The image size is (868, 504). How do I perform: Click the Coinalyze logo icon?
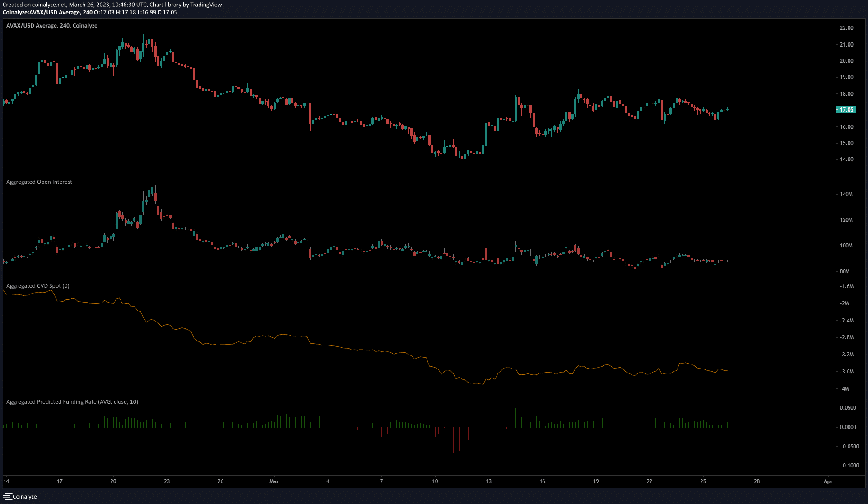point(7,496)
